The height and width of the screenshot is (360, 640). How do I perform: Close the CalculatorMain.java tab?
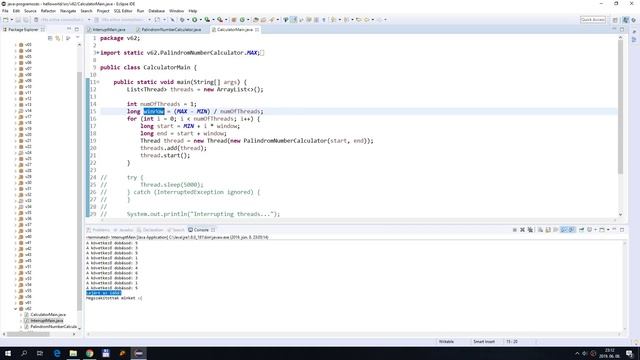257,30
